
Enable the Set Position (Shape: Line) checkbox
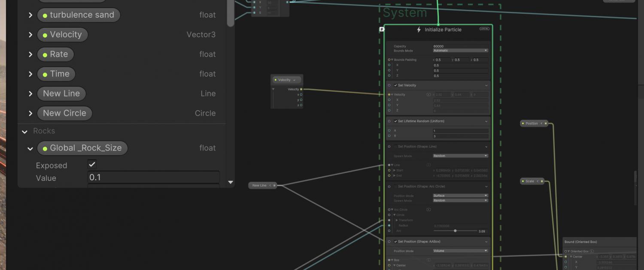pos(395,146)
